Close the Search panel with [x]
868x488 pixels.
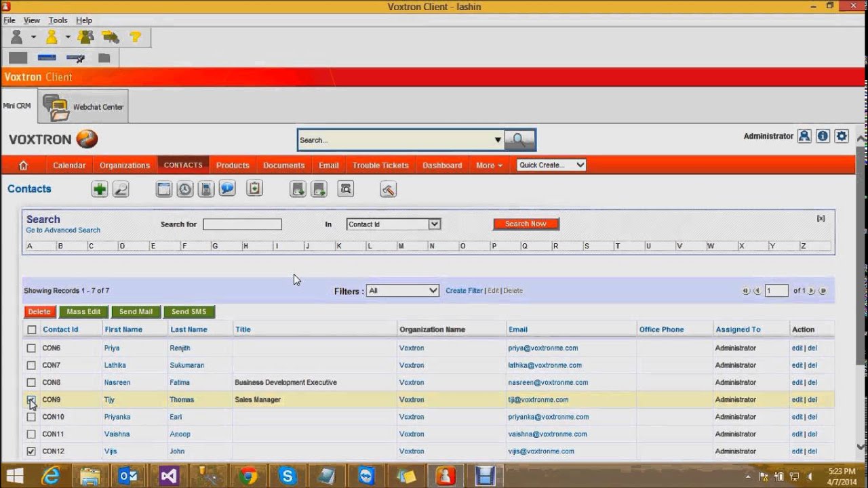click(821, 218)
